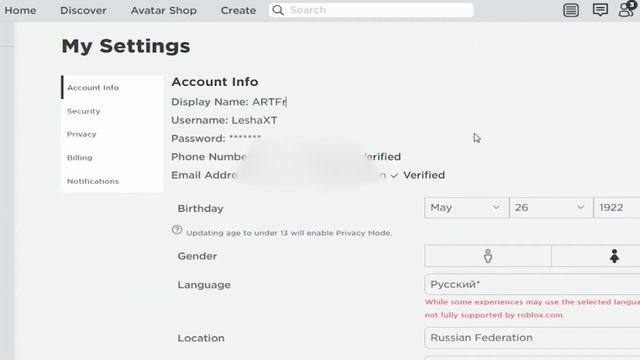Image resolution: width=640 pixels, height=360 pixels.
Task: Click into the Search field
Action: click(x=371, y=10)
